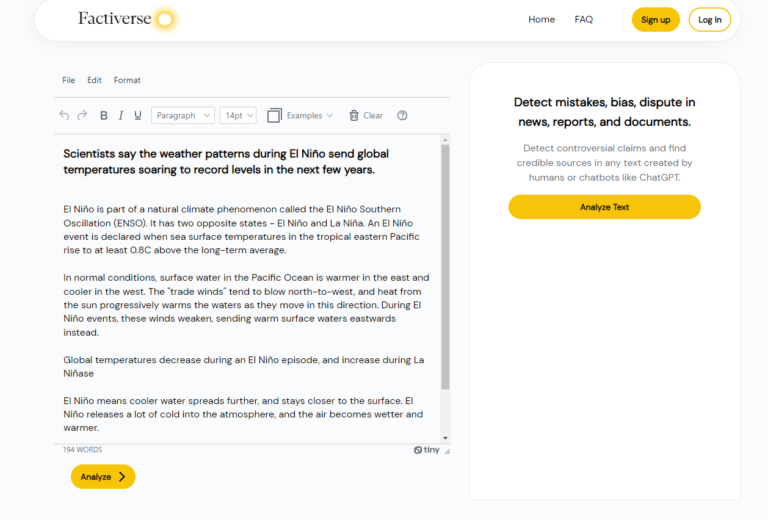Open the help question mark icon

tap(402, 116)
